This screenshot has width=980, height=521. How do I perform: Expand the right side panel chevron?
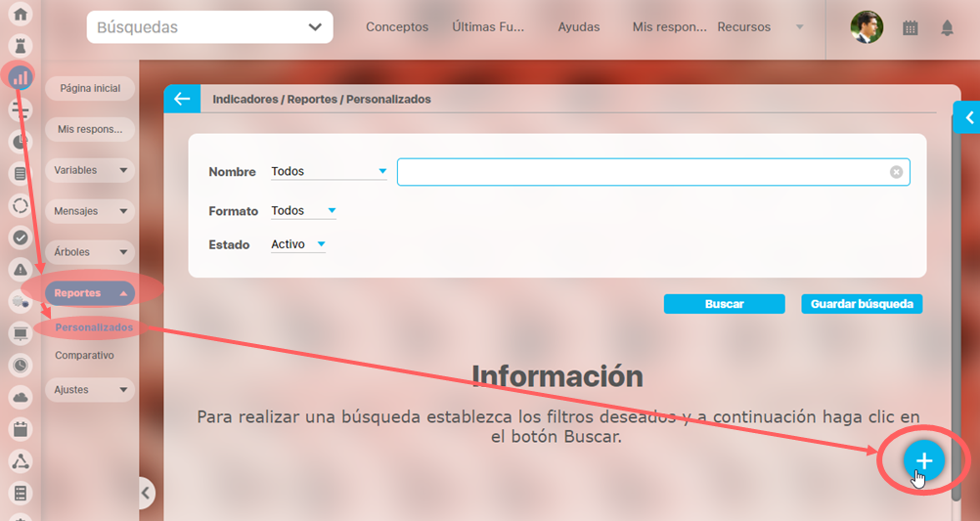pyautogui.click(x=968, y=117)
